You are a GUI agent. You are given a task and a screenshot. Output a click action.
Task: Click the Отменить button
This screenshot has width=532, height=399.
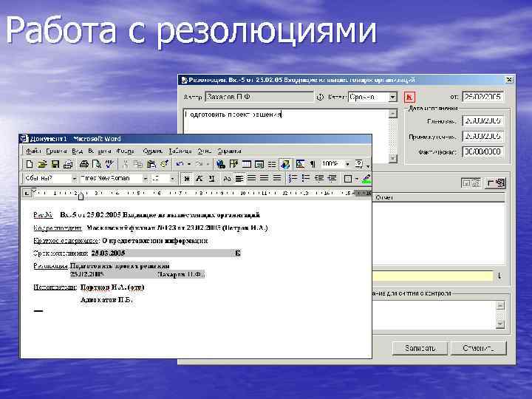(478, 348)
